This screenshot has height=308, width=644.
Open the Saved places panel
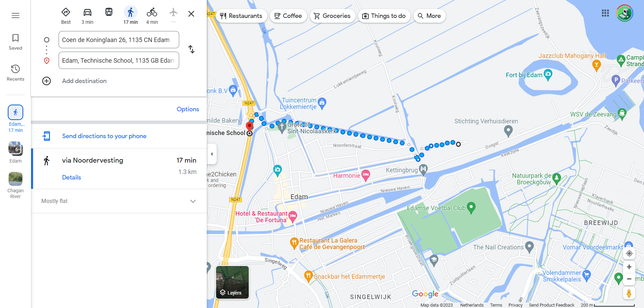point(16,42)
